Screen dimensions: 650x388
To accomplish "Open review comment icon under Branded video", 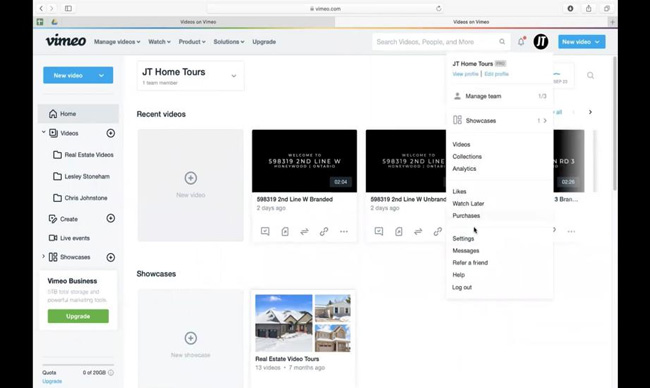I will click(x=265, y=231).
